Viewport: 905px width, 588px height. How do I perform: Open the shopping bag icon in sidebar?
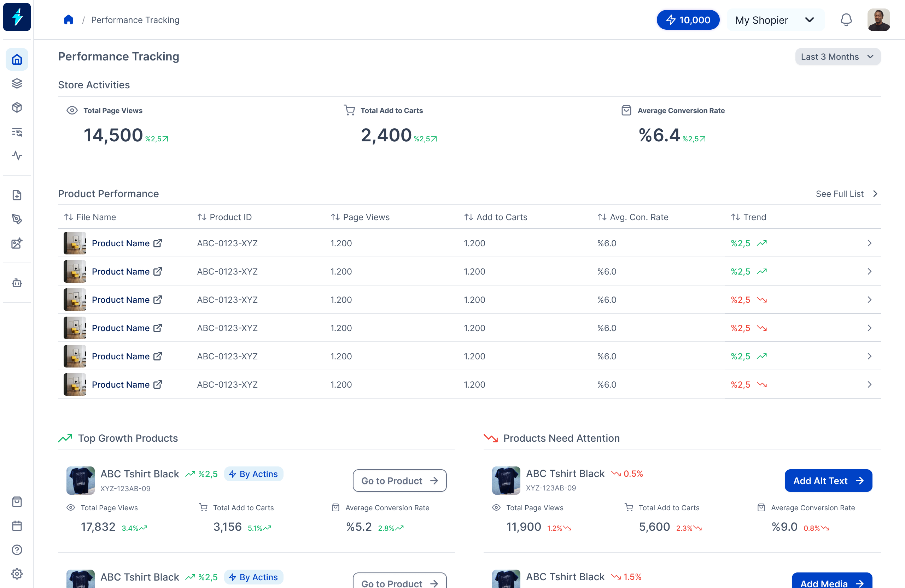pos(17,502)
